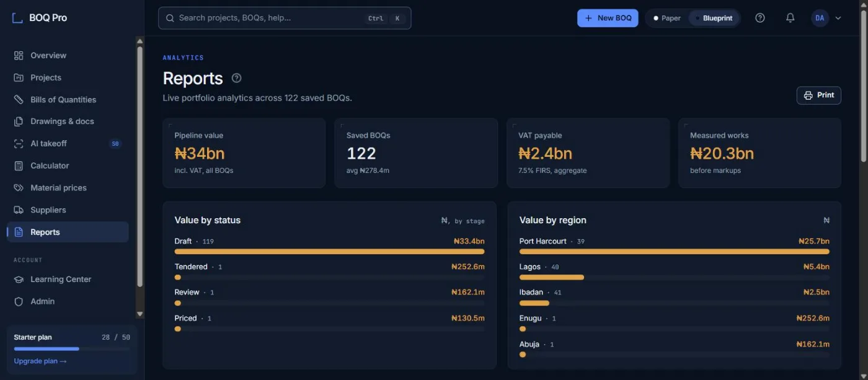Follow the Upgrade plan link
Screen dimensions: 868x380
coord(40,361)
